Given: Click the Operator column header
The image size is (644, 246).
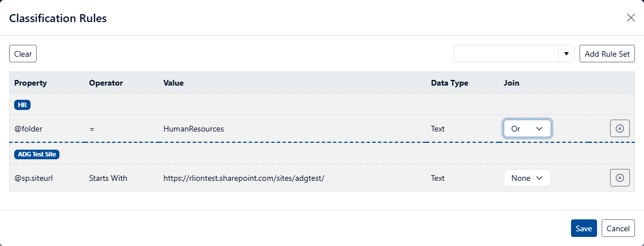Looking at the screenshot, I should coord(106,83).
